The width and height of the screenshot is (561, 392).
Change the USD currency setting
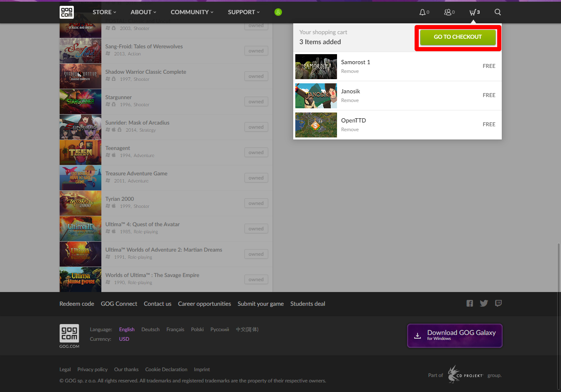(124, 339)
